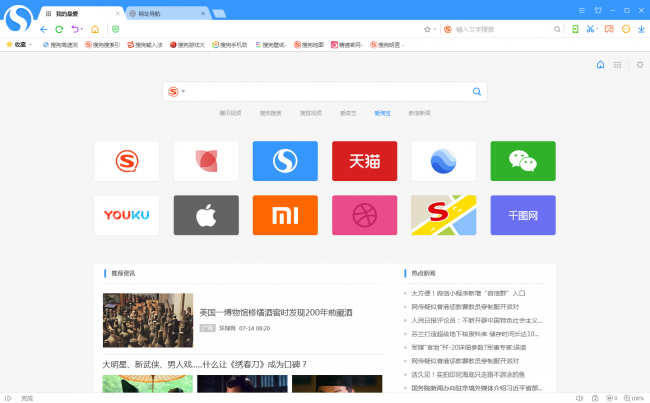The image size is (650, 403).
Task: Select the 新淘宝 search category link
Action: pos(381,113)
